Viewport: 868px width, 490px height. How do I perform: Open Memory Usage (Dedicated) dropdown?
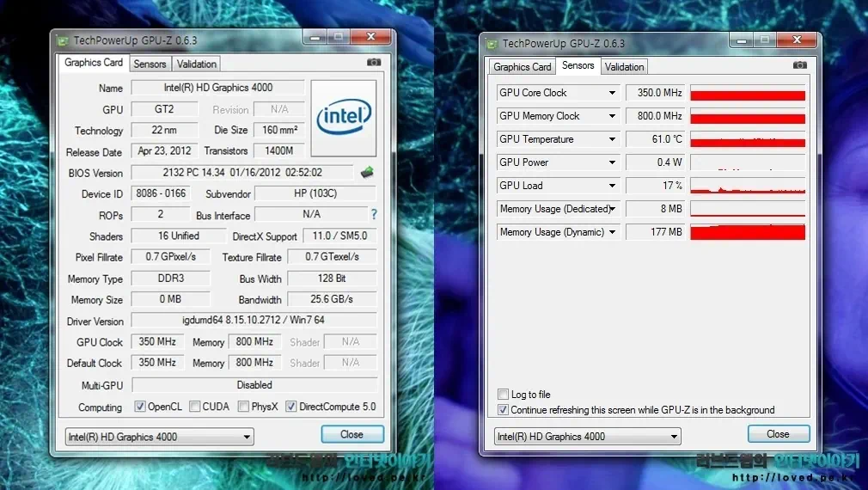pos(612,209)
